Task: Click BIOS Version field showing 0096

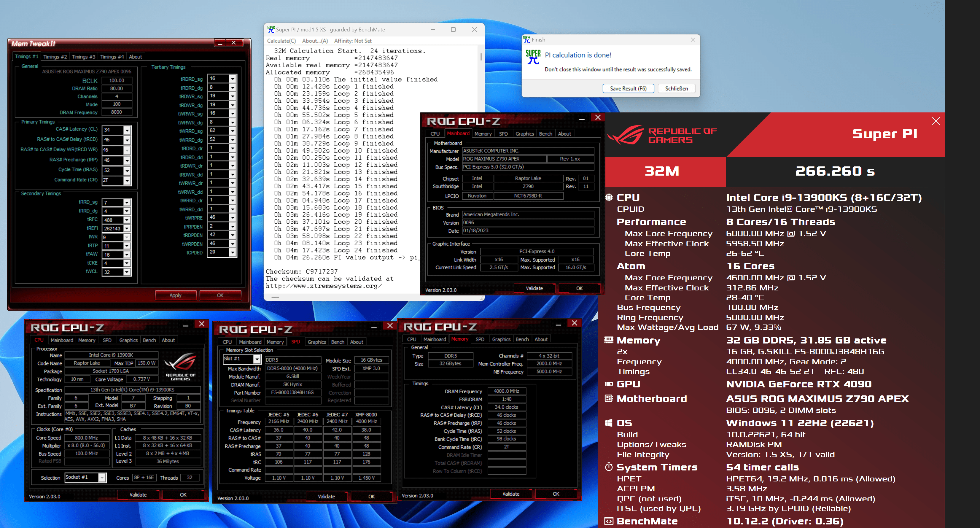Action: [x=528, y=222]
